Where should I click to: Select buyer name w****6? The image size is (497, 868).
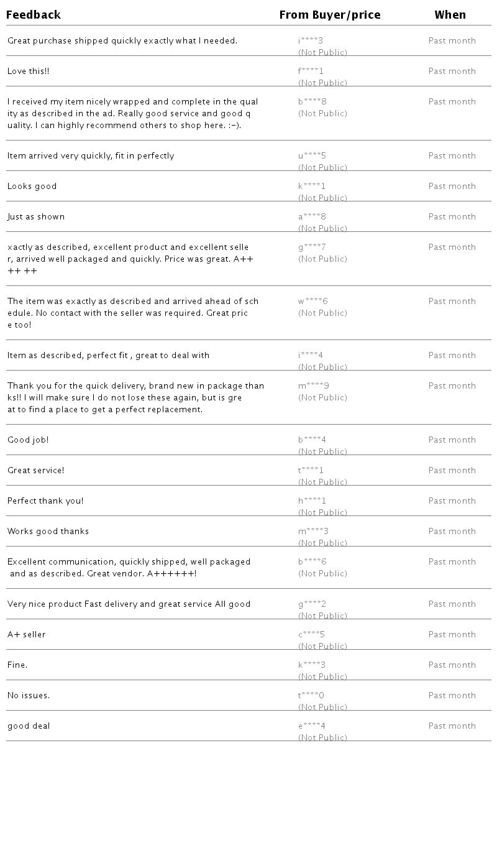313,302
